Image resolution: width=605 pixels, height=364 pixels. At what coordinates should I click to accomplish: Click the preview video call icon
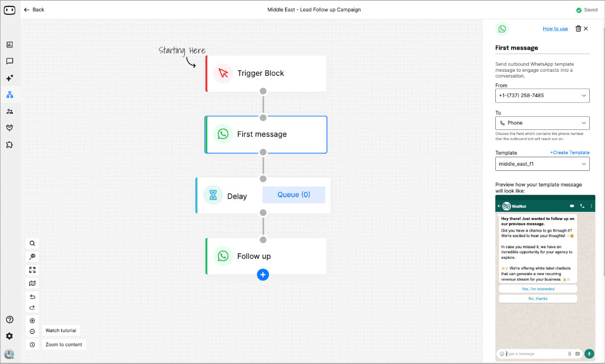(572, 206)
